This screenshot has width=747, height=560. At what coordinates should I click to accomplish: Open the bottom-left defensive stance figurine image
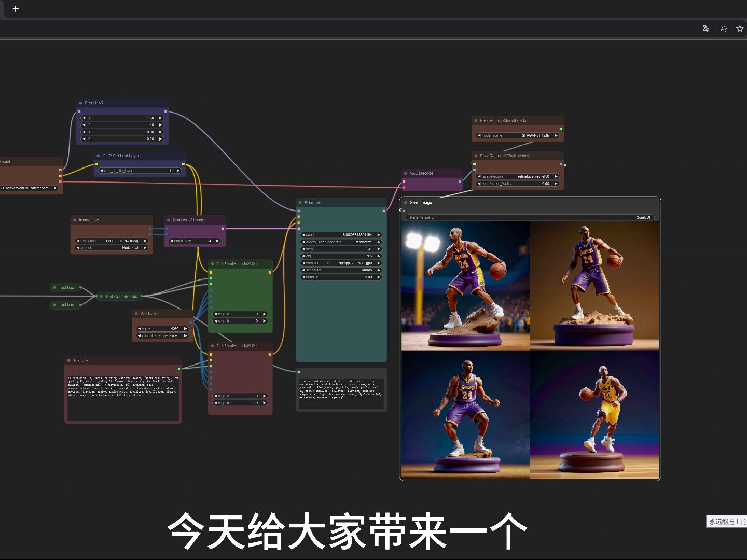click(465, 414)
